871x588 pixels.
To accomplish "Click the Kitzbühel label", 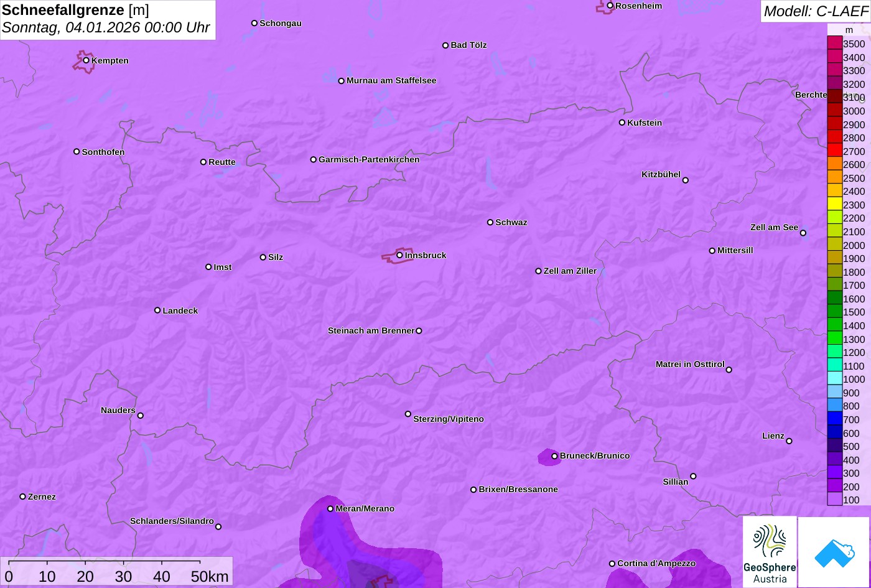I will point(661,174).
